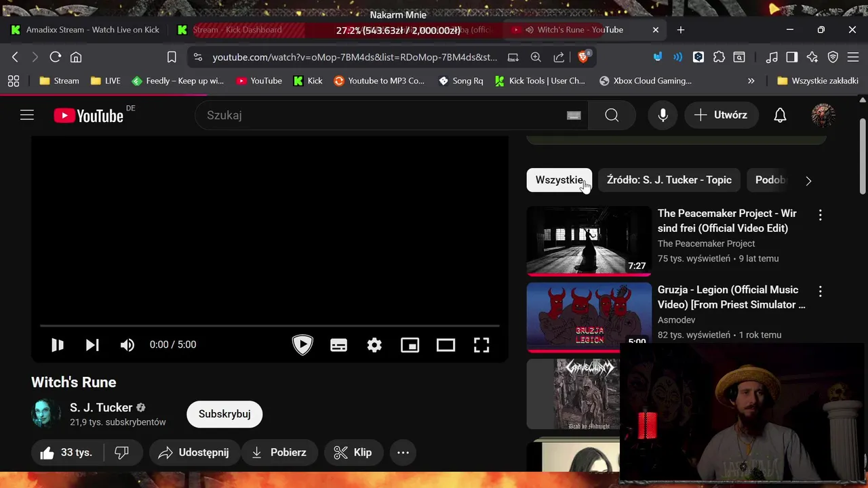
Task: Select the Wszystkie filter chip
Action: [559, 180]
